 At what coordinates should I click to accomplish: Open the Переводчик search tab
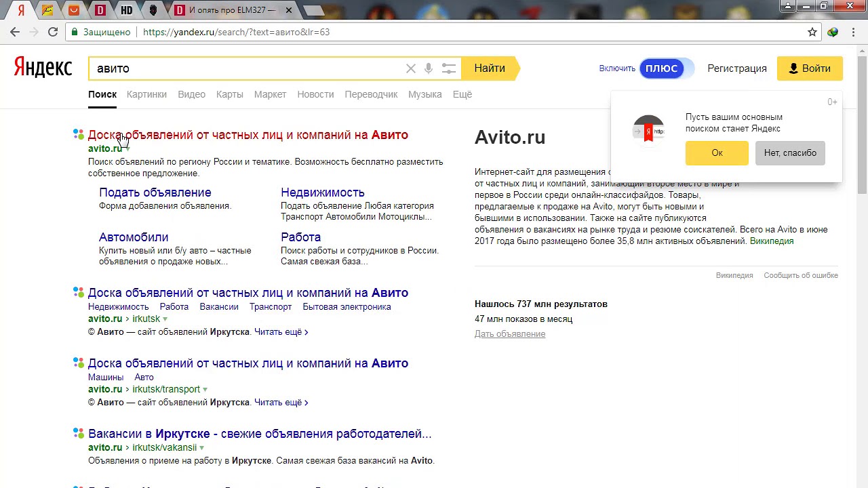371,94
